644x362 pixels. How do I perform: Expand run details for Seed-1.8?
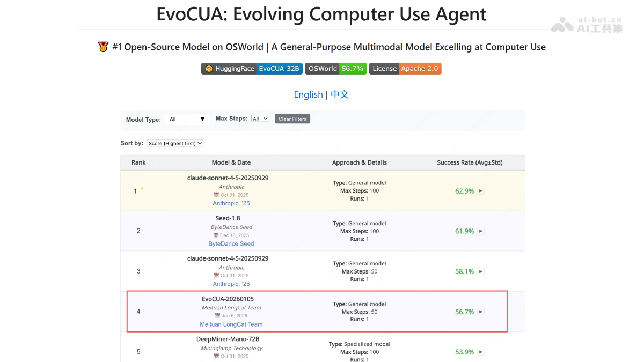[x=481, y=231]
